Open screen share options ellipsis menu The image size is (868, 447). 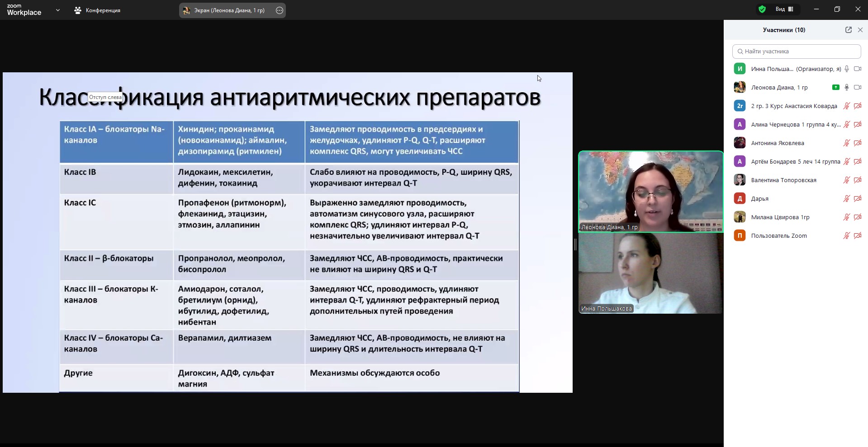pyautogui.click(x=280, y=10)
